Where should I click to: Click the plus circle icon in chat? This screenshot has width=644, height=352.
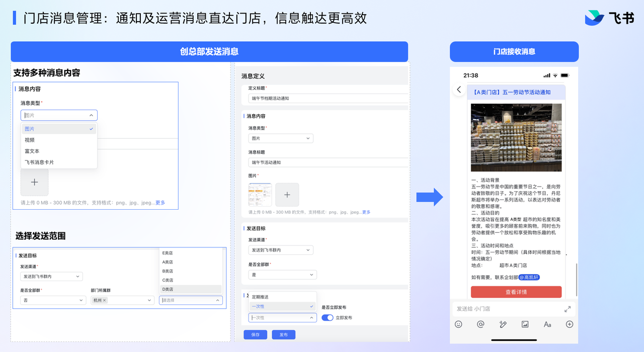(570, 324)
